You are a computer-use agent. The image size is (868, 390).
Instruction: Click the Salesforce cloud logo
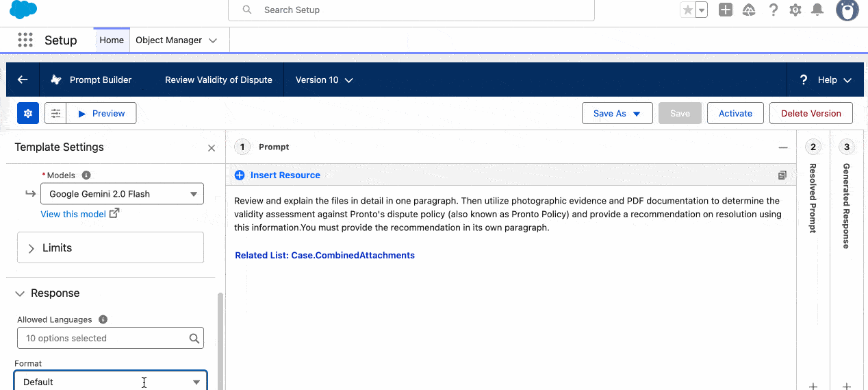[x=23, y=10]
